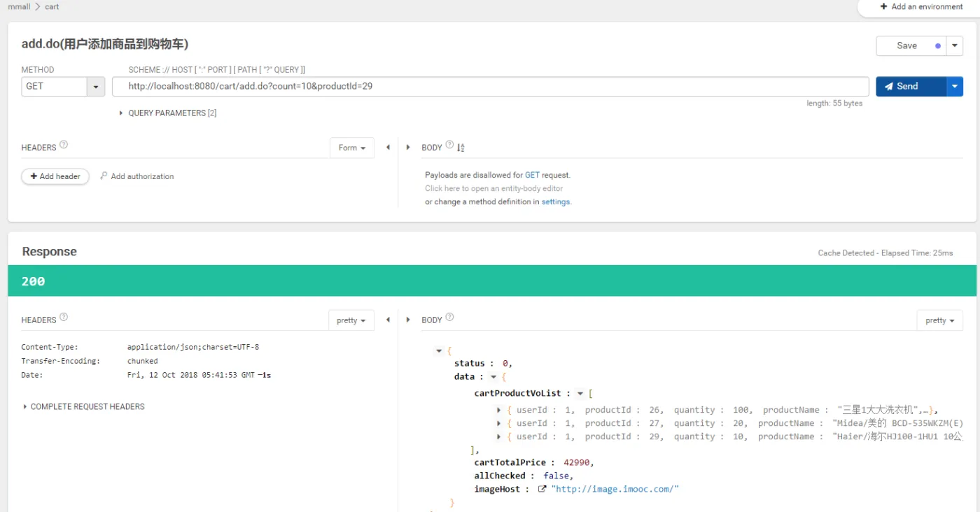Open response headers pretty dropdown
This screenshot has height=512, width=980.
tap(351, 320)
